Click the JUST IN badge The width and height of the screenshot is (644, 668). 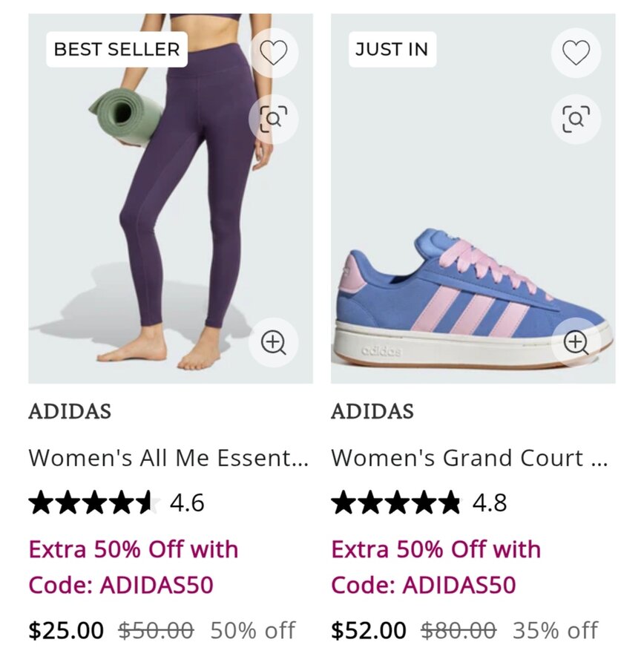coord(392,50)
